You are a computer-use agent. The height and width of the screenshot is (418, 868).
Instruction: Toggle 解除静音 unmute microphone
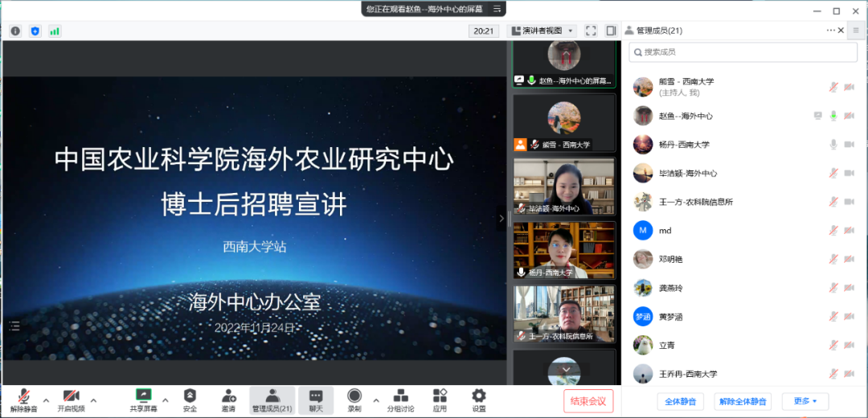point(24,395)
